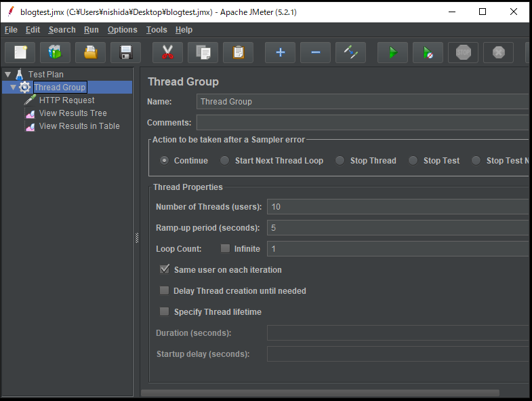
Task: Open the Options menu
Action: pos(123,30)
